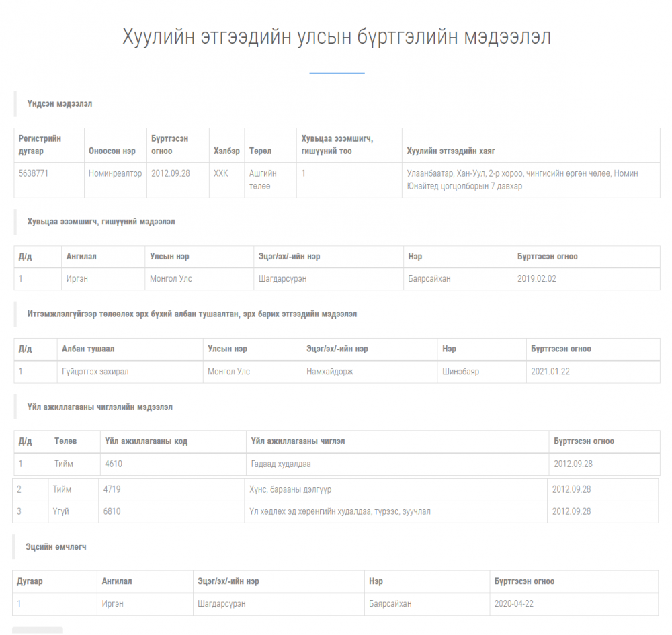Click Иргэн in the shareholder table row
The width and height of the screenshot is (672, 635).
pyautogui.click(x=77, y=278)
